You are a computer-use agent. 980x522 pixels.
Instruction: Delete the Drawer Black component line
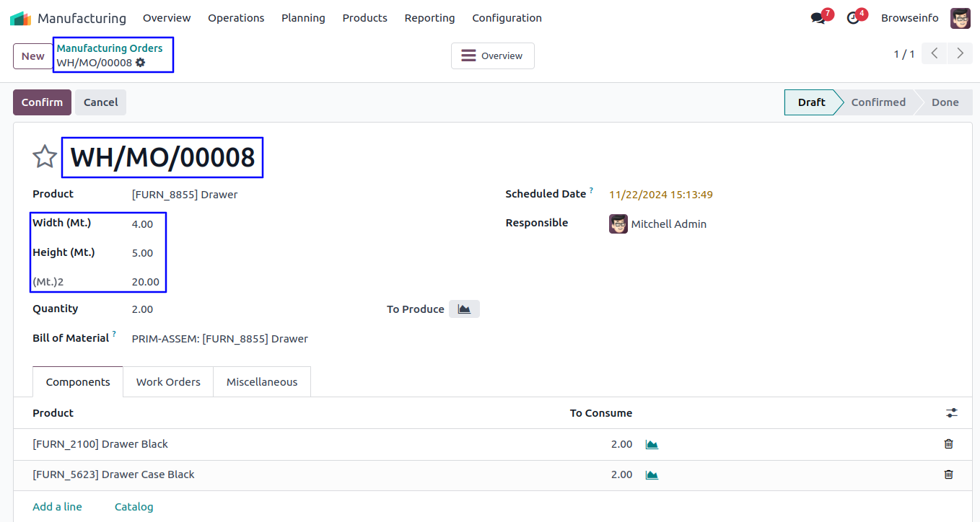(x=948, y=444)
